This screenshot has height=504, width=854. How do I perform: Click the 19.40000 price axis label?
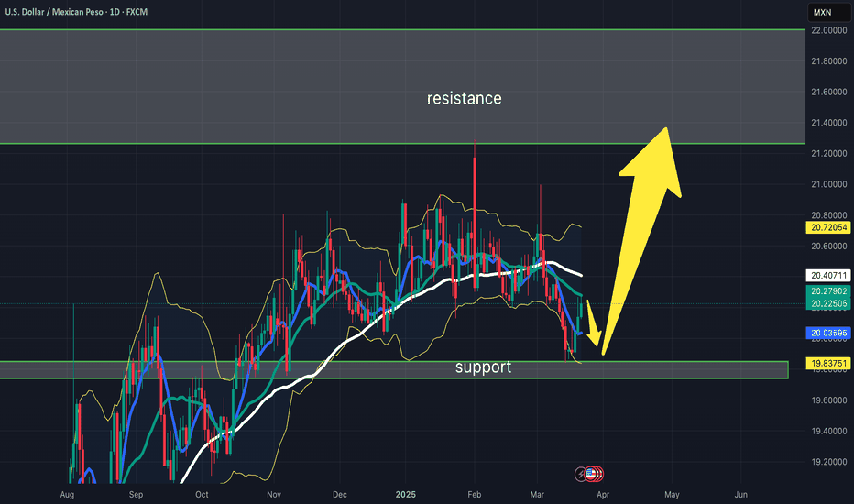pyautogui.click(x=828, y=431)
